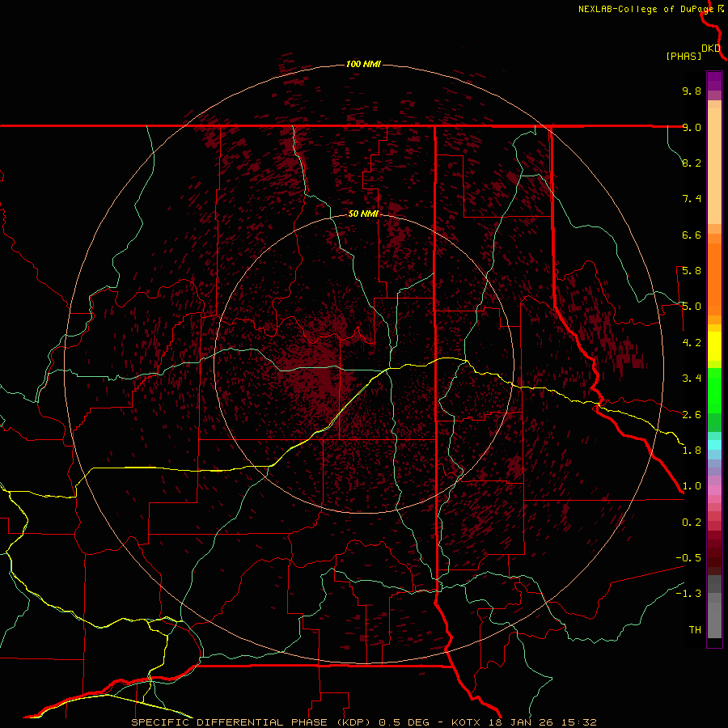Select the bright green color scale segment
The height and width of the screenshot is (728, 728).
pyautogui.click(x=714, y=390)
